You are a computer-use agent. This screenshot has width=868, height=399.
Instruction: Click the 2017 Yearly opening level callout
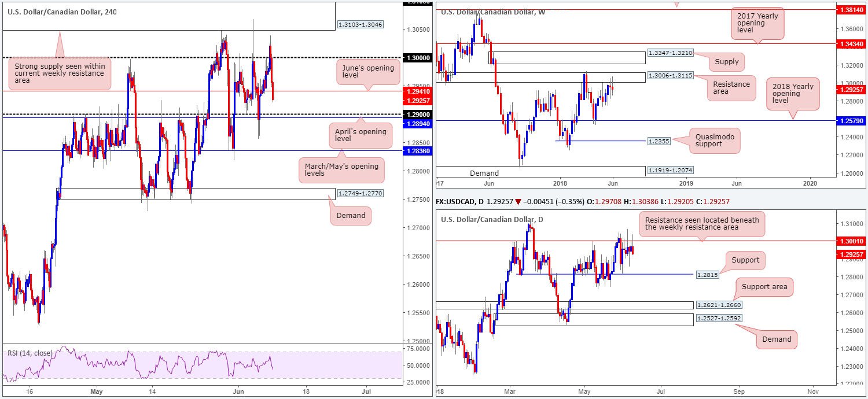coord(756,24)
